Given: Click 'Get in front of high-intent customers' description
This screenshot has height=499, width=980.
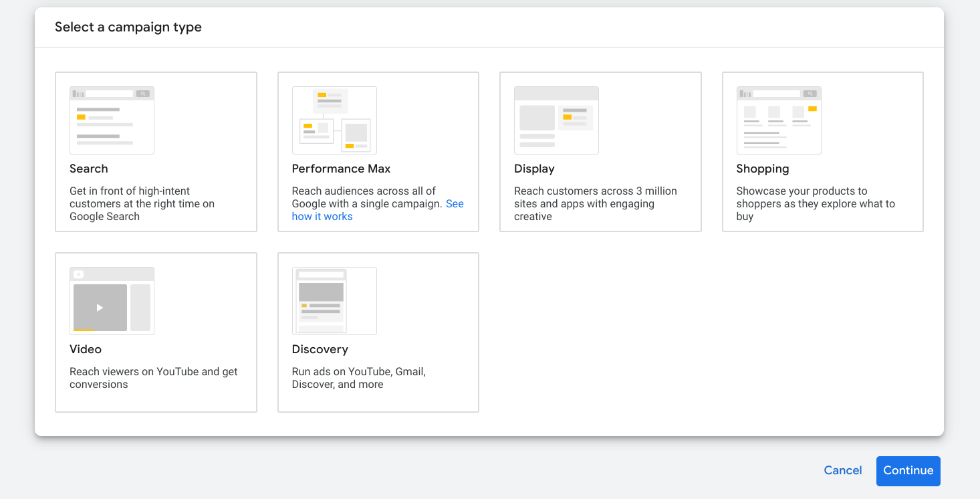Looking at the screenshot, I should click(x=142, y=203).
